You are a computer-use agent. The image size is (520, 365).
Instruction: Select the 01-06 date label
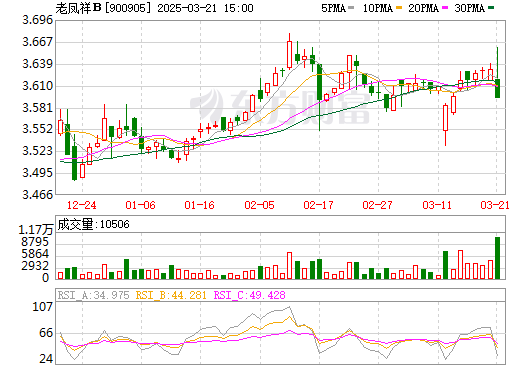point(140,205)
